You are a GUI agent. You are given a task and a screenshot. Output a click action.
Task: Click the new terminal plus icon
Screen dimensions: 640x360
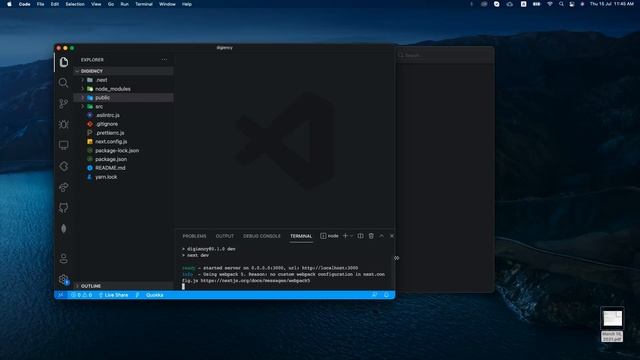[345, 236]
